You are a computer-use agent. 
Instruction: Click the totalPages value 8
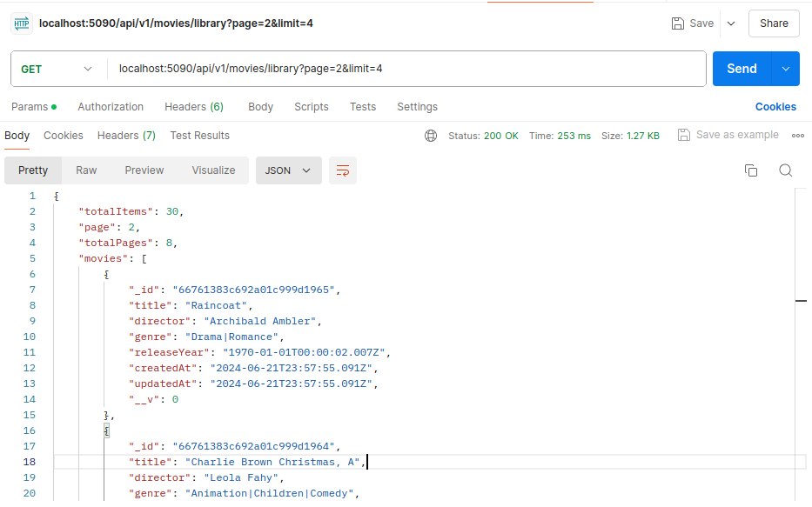click(169, 243)
